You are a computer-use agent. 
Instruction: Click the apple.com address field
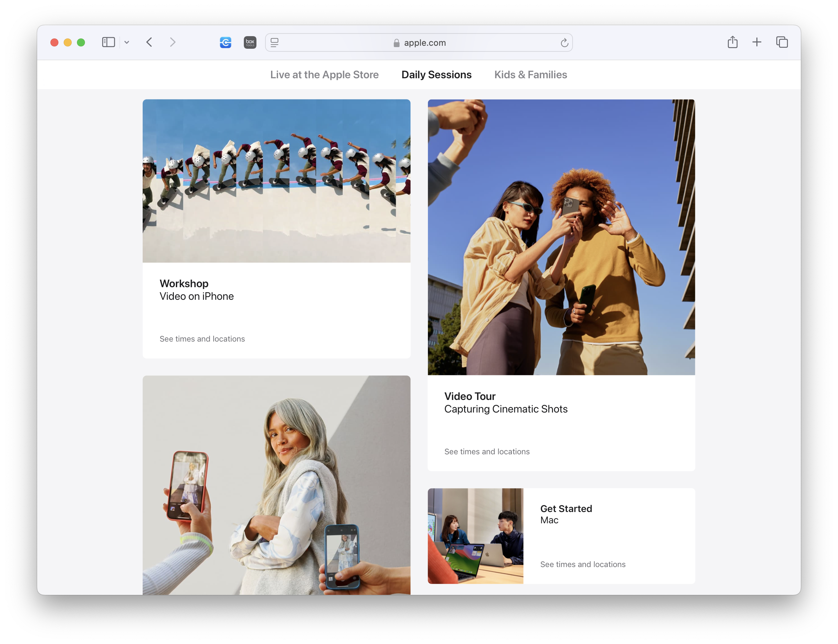click(x=419, y=42)
